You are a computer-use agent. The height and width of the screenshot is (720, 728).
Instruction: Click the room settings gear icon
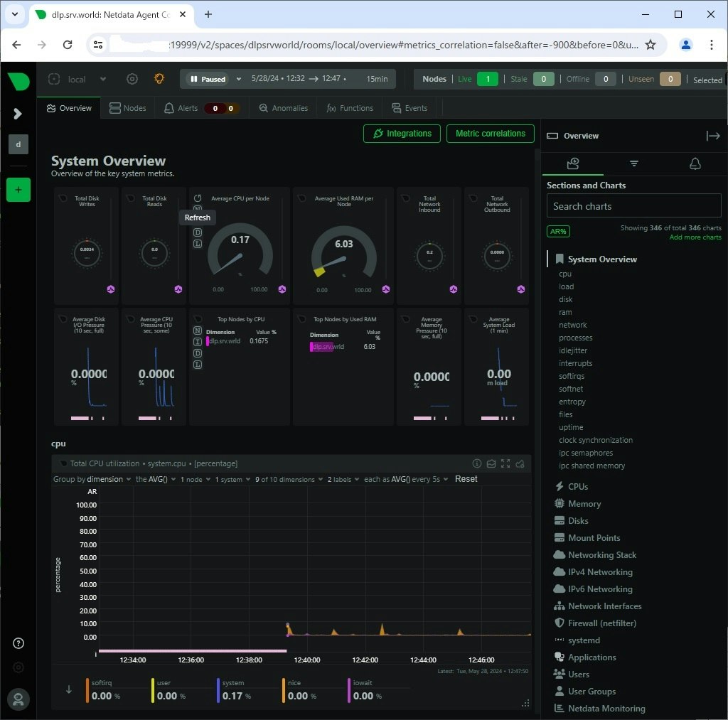tap(132, 79)
